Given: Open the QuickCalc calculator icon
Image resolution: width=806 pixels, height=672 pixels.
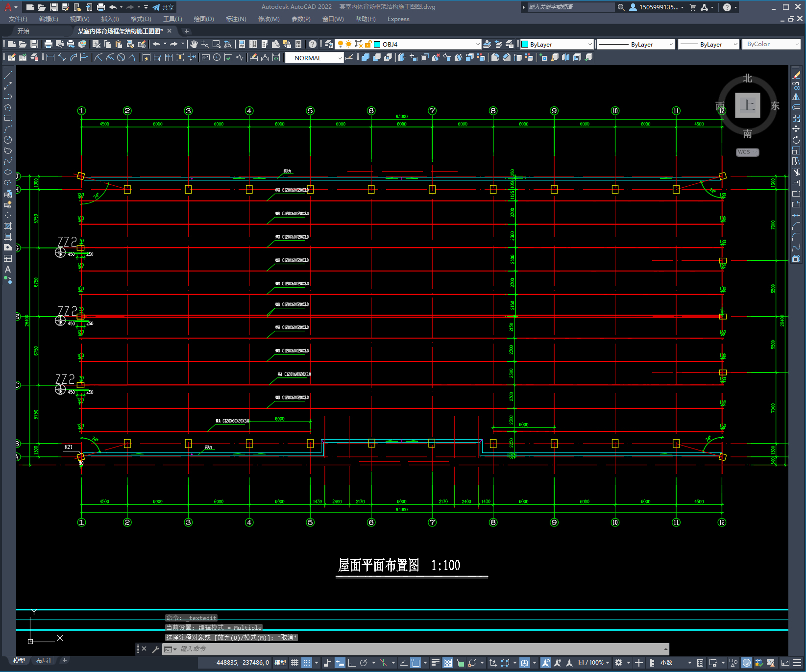Looking at the screenshot, I should 298,44.
